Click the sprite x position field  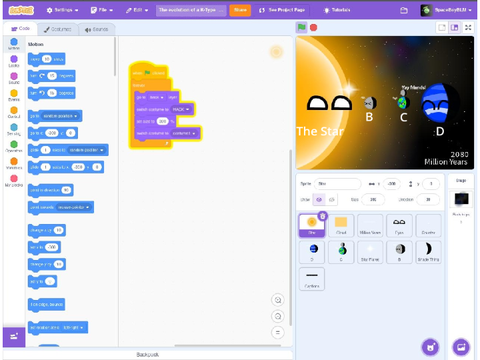coord(391,184)
